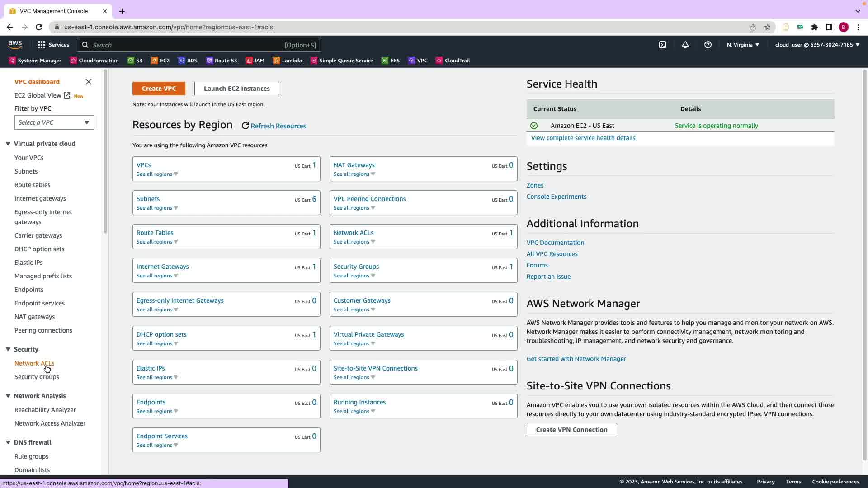This screenshot has height=488, width=868.
Task: Open the Select a VPC filter dropdown
Action: [x=54, y=122]
